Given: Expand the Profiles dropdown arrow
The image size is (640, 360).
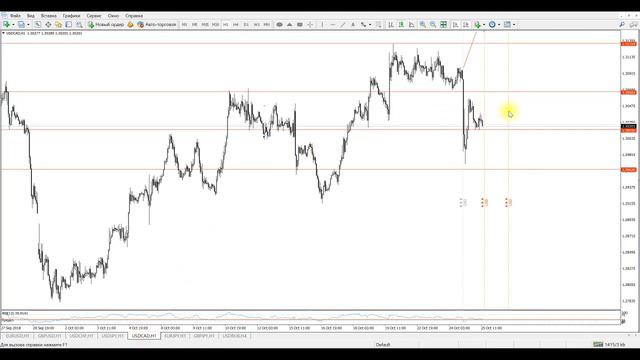Looking at the screenshot, I should click(28, 24).
